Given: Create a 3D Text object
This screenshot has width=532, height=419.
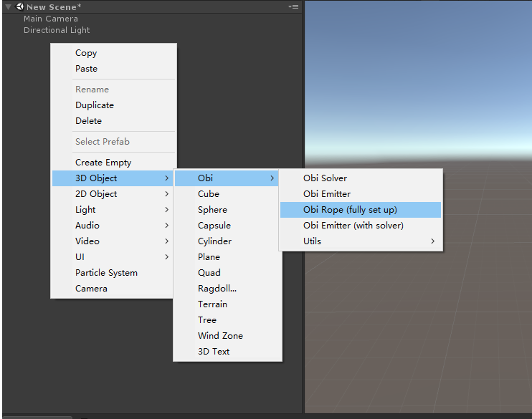Looking at the screenshot, I should (x=227, y=352).
